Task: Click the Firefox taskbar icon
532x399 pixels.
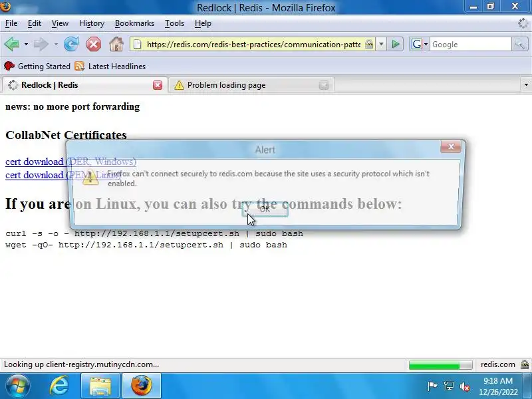Action: pyautogui.click(x=142, y=386)
